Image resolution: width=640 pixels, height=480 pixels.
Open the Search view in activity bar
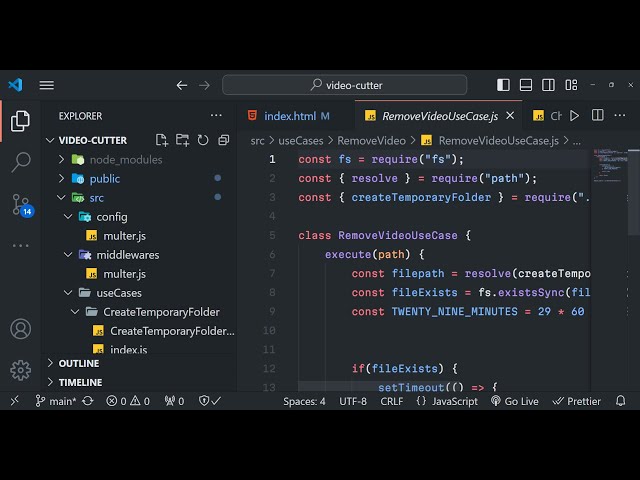(x=20, y=162)
